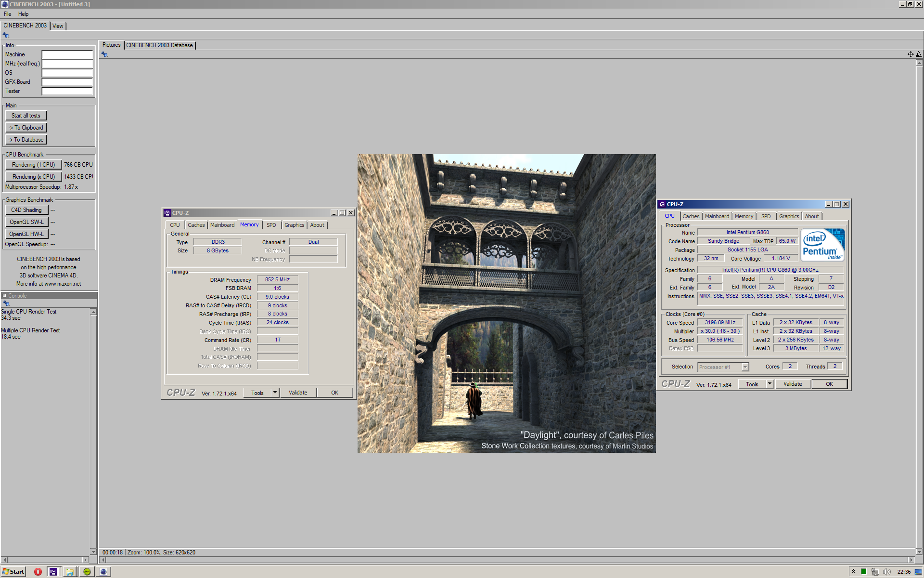Screen dimensions: 924x578
Task: Run the Rendering (x CPU) benchmark
Action: (34, 177)
